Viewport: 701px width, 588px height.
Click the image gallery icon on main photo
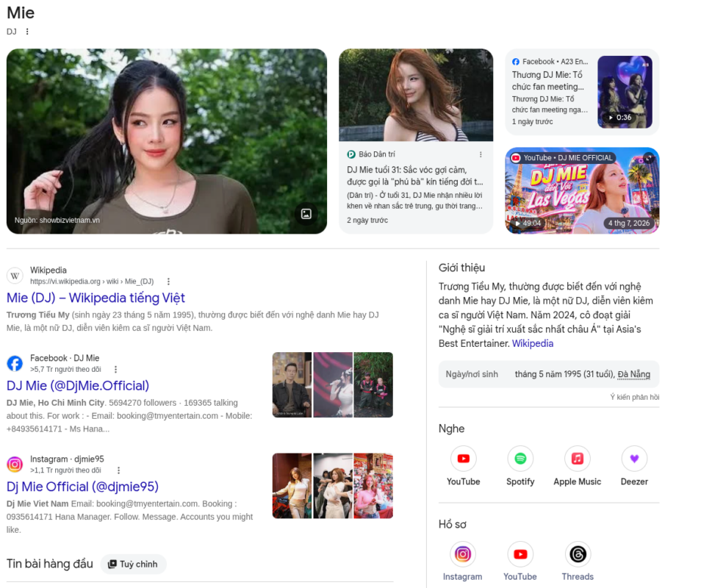point(306,214)
